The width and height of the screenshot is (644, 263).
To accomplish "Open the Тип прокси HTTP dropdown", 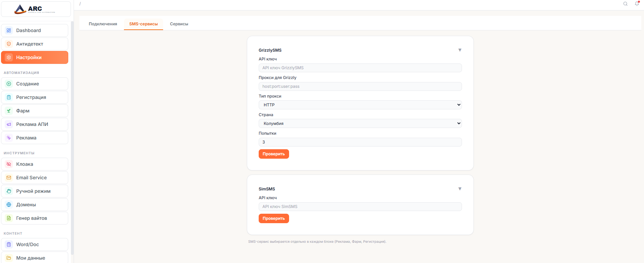I will click(x=360, y=105).
